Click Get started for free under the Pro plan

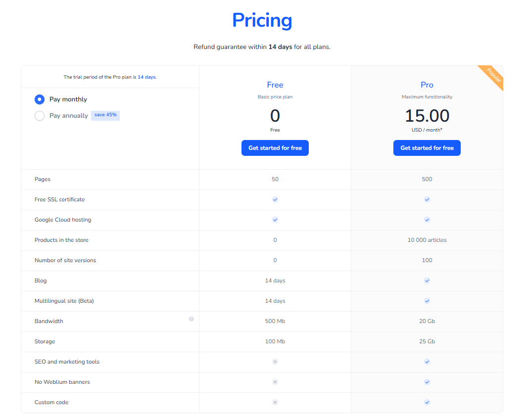[x=427, y=148]
